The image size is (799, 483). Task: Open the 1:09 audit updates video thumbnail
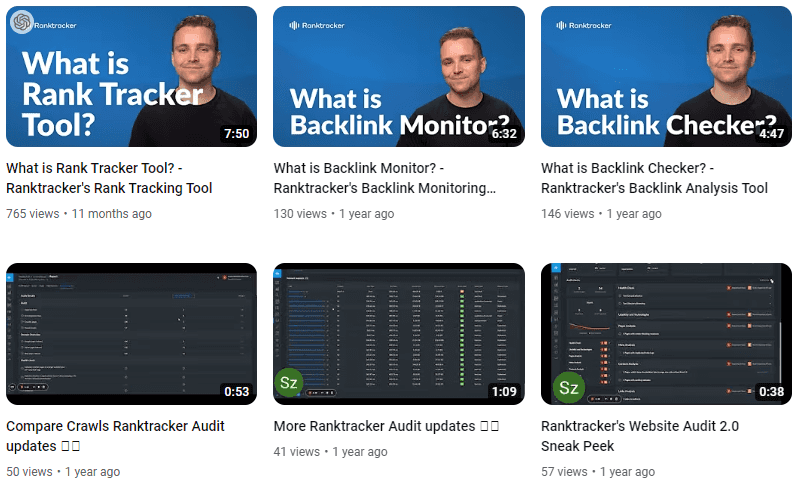tap(399, 334)
